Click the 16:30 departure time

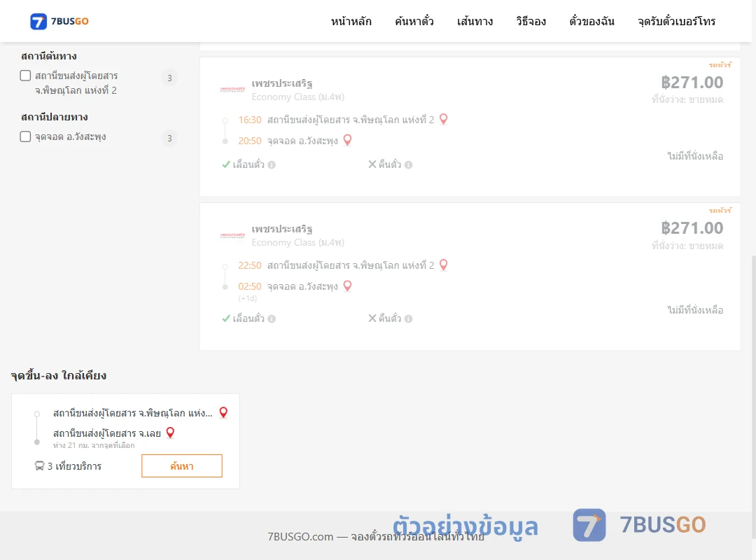click(x=250, y=120)
